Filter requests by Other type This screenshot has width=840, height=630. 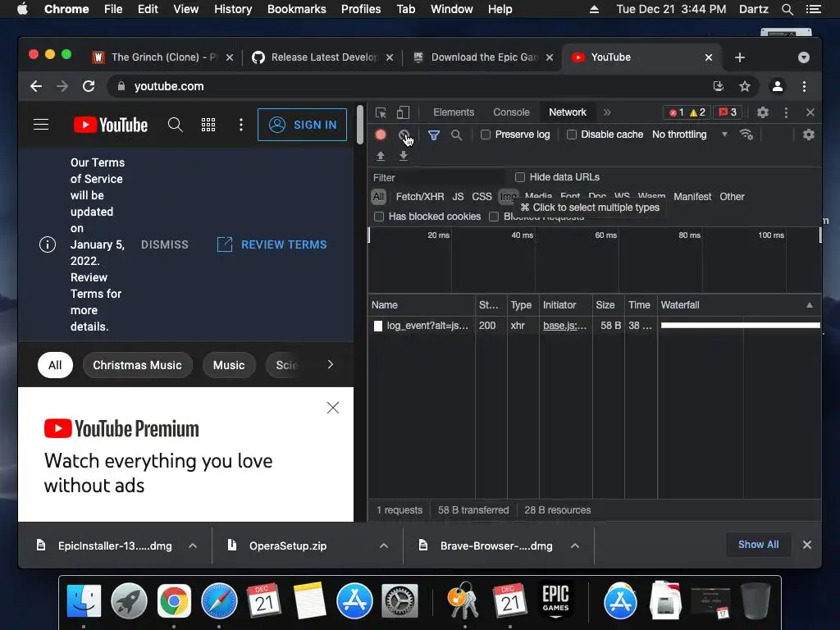coord(732,197)
